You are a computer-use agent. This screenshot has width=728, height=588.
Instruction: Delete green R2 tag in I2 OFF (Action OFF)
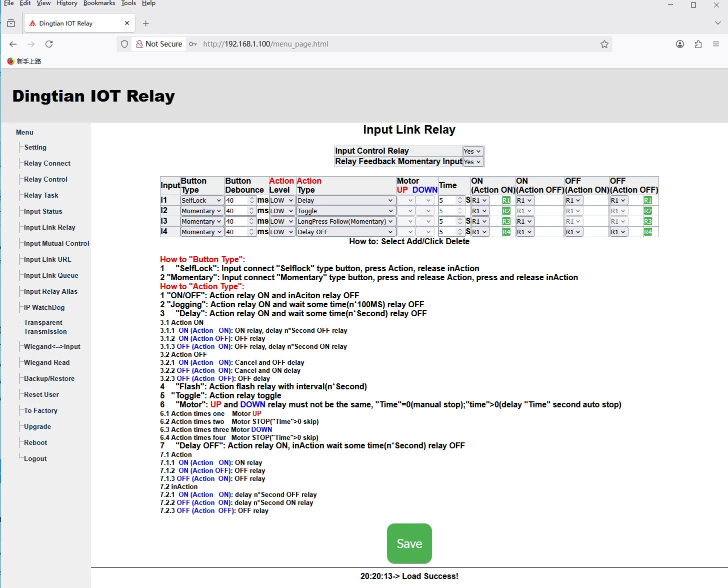point(648,211)
